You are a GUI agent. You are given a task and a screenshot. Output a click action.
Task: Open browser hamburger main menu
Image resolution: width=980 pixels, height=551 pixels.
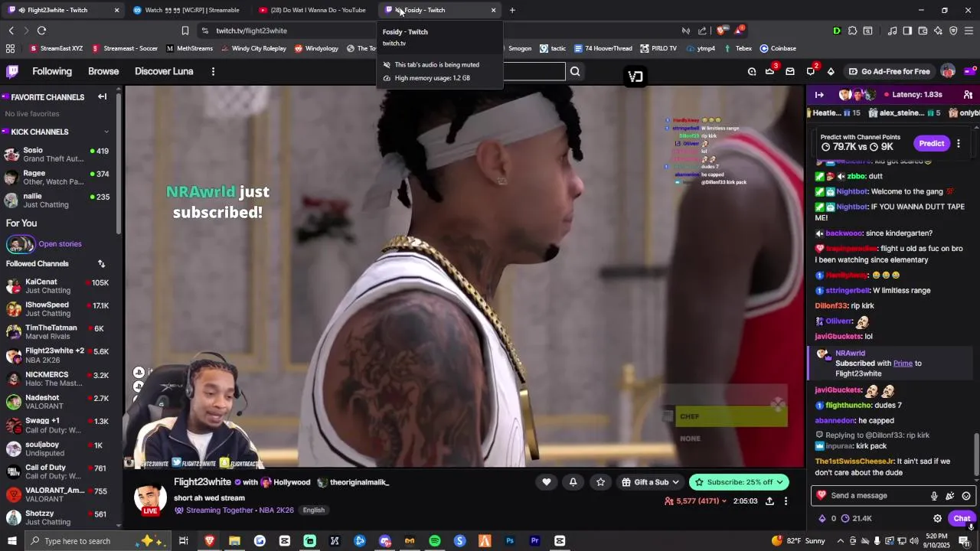(x=969, y=31)
